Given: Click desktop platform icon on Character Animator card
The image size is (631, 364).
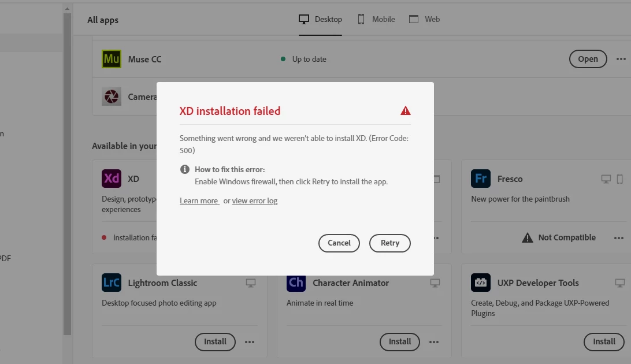Looking at the screenshot, I should [x=435, y=283].
